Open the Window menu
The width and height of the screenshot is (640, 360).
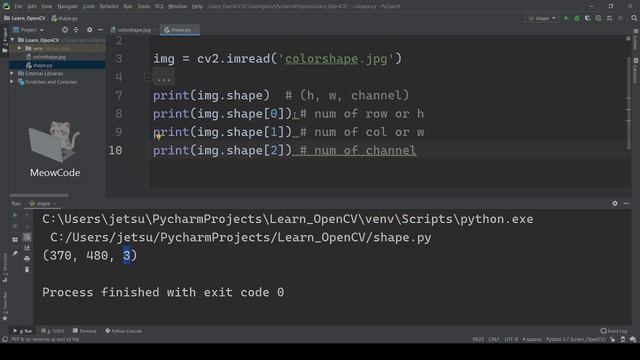(177, 6)
